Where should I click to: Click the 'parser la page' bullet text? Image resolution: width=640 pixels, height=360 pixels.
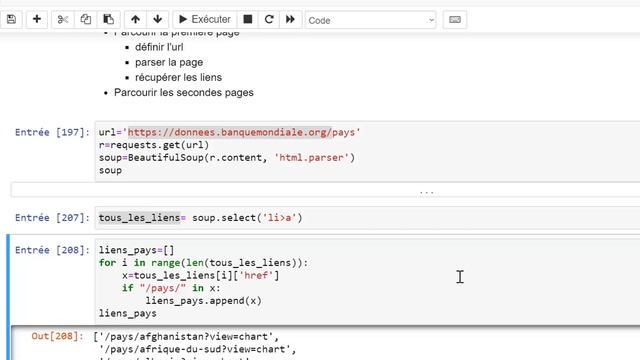(x=169, y=62)
